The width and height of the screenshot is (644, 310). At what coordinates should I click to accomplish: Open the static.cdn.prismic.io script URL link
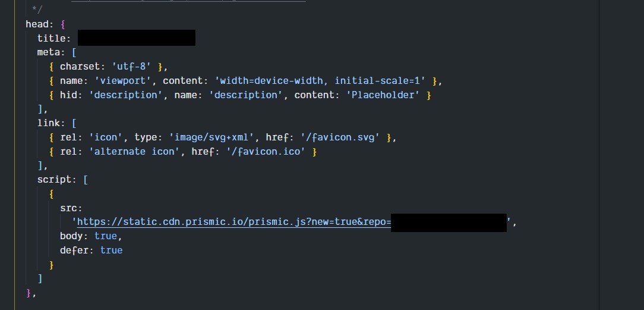coord(233,222)
